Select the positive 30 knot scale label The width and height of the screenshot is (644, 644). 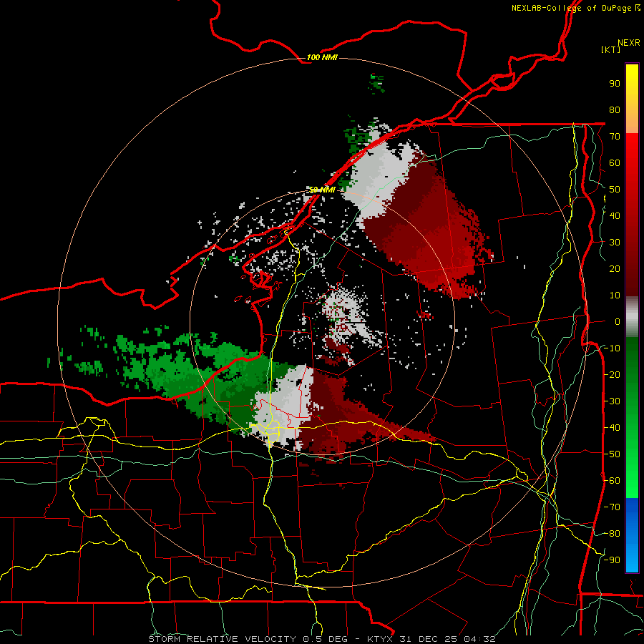pos(615,243)
